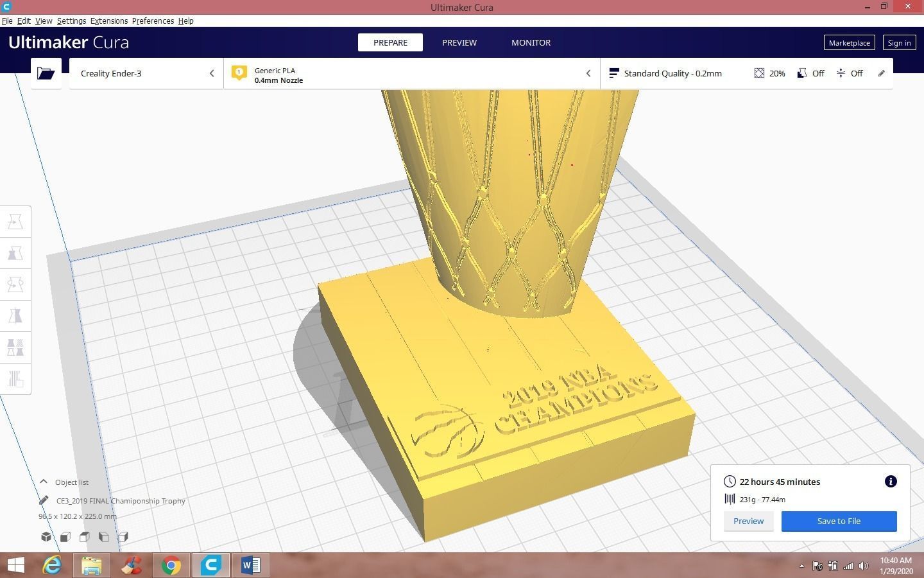
Task: Expand Generic PLA material panel
Action: point(412,73)
